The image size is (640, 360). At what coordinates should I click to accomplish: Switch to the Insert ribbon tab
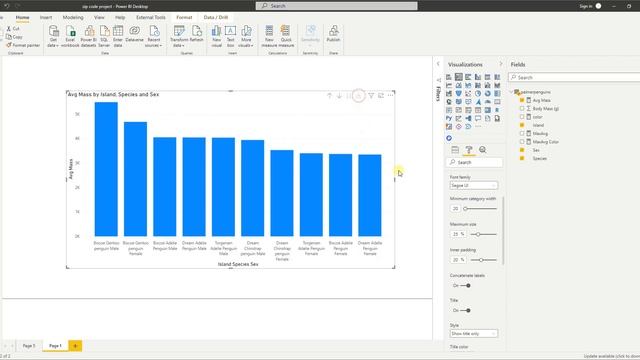tap(46, 18)
